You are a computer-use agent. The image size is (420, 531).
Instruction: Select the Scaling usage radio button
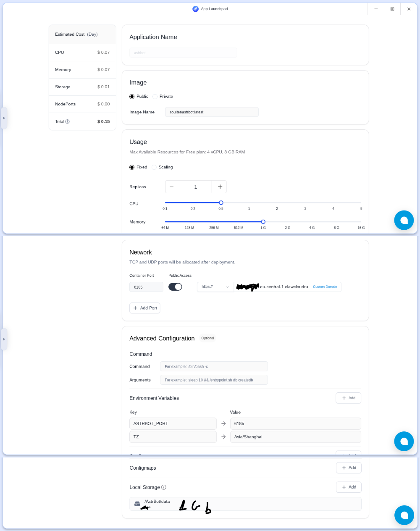[x=154, y=167]
